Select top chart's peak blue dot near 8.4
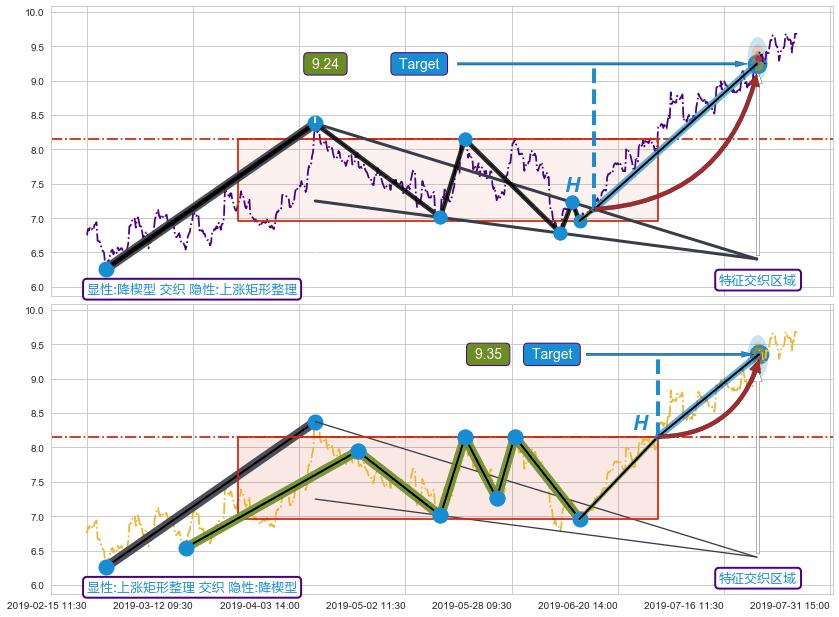 click(x=315, y=123)
